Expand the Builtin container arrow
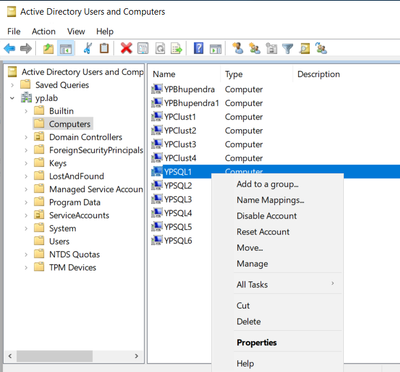The image size is (400, 372). [26, 111]
